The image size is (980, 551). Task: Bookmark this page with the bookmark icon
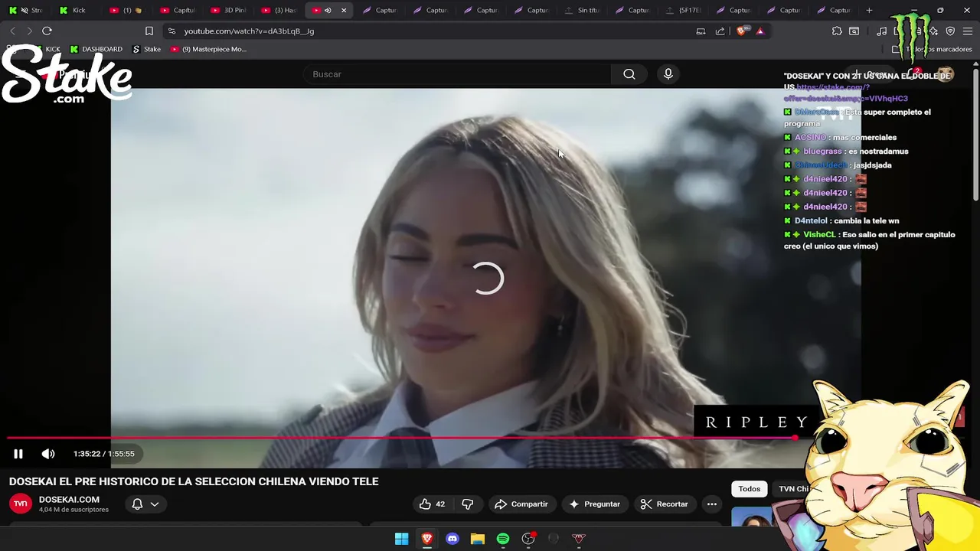click(149, 31)
